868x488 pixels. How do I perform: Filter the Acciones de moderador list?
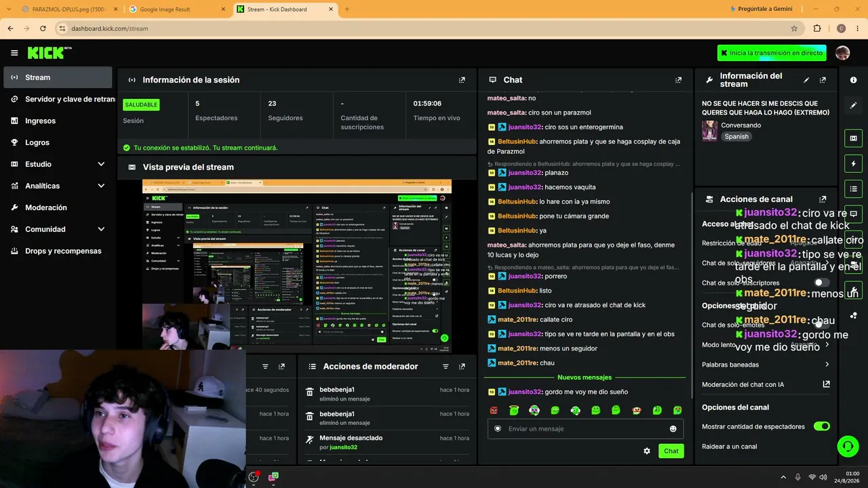click(446, 367)
